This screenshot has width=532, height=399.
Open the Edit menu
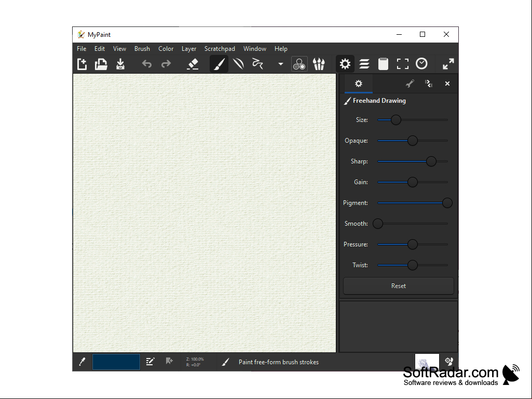pos(100,49)
